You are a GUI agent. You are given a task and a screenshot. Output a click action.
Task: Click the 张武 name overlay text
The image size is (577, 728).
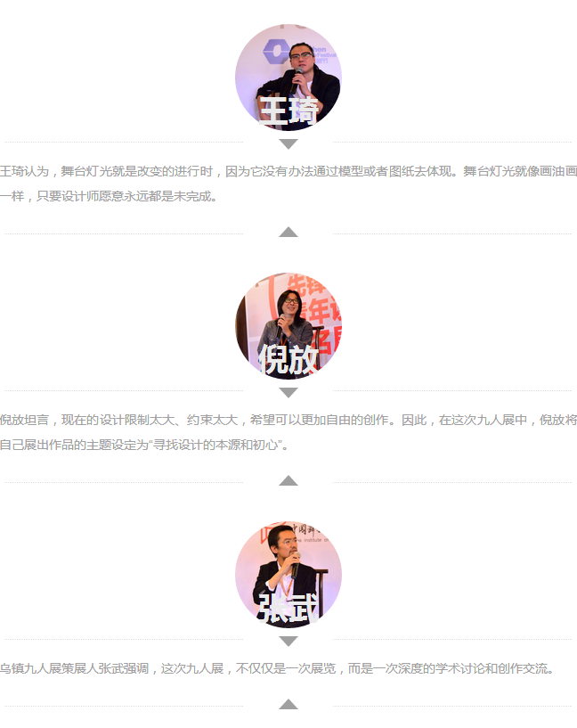(x=289, y=608)
